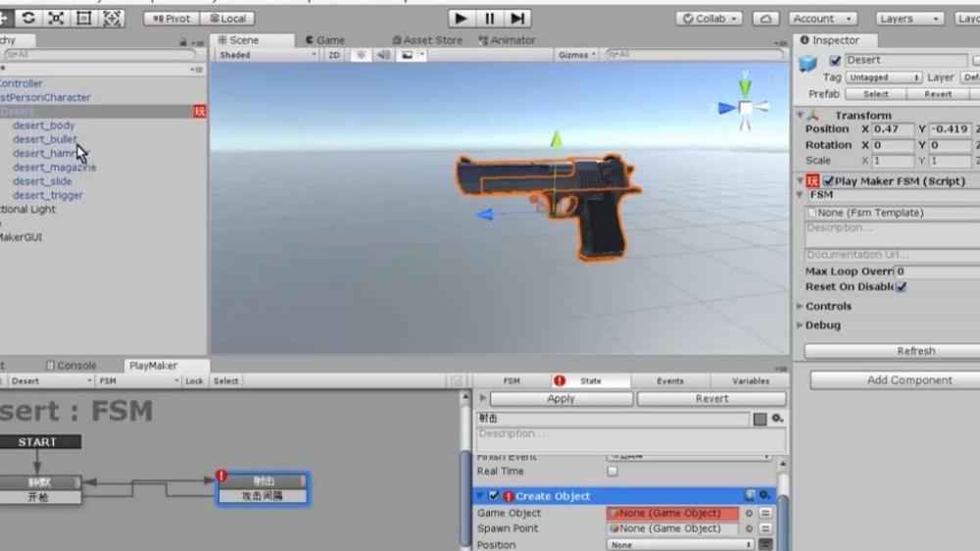Select desert_slide in hierarchy

42,180
